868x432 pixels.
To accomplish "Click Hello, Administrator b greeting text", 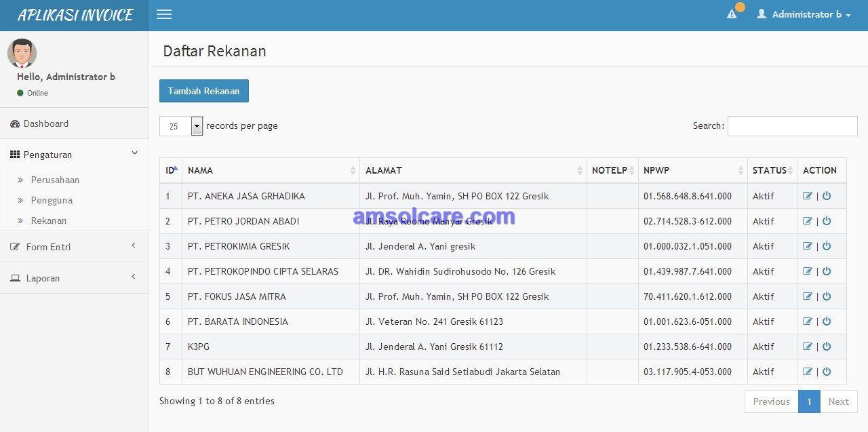I will coord(66,77).
